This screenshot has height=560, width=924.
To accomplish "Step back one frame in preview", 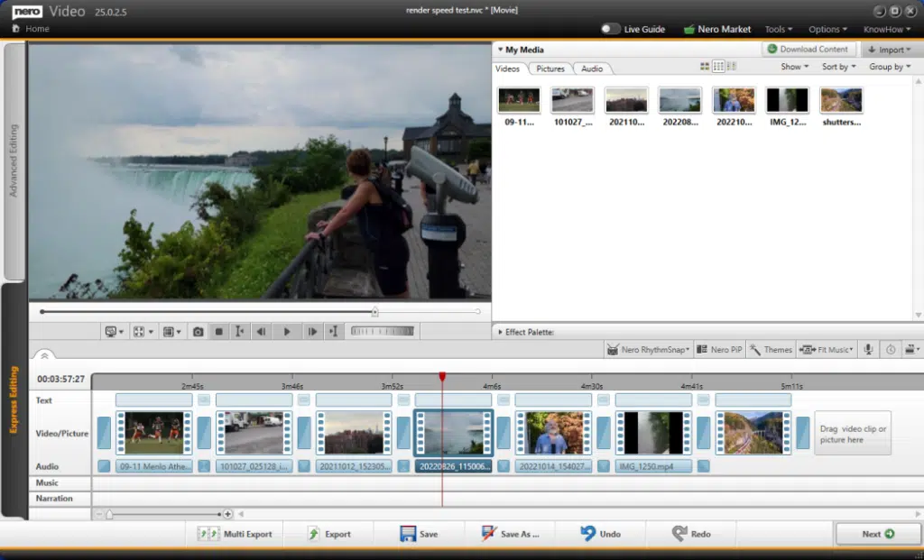I will [x=261, y=332].
